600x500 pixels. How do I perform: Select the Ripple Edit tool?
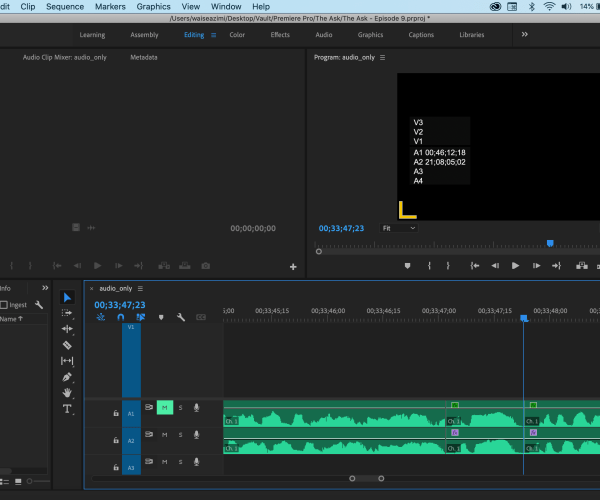pos(67,329)
